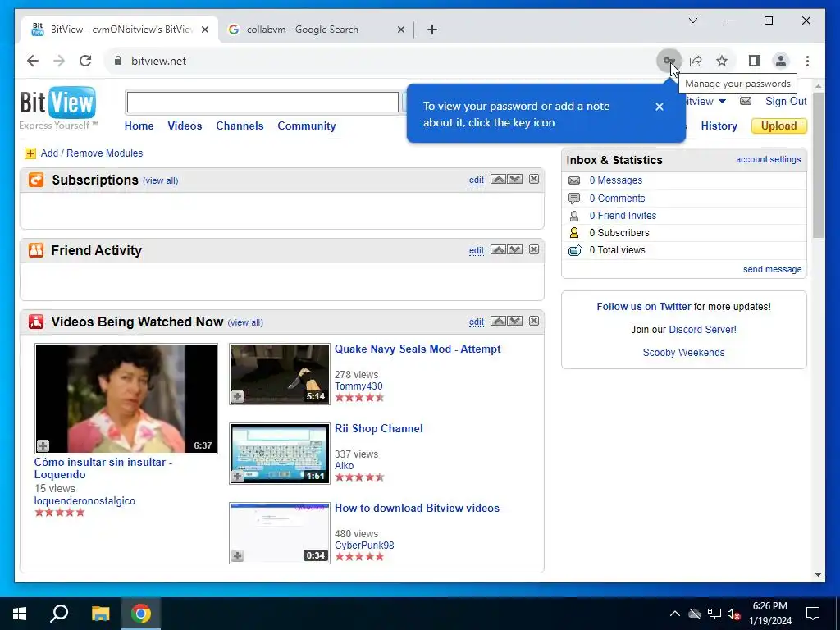Click the yellow plus Add Modules icon
Viewport: 840px width, 630px height.
30,153
